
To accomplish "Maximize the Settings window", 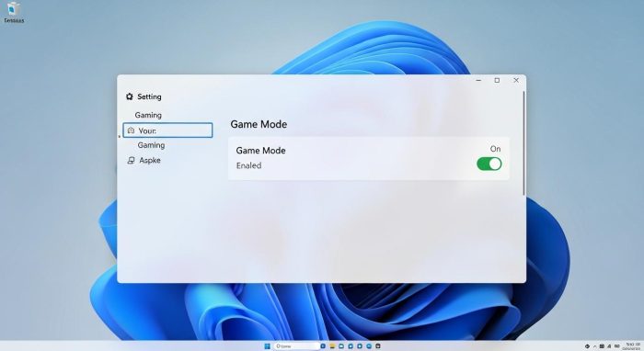I will (497, 80).
